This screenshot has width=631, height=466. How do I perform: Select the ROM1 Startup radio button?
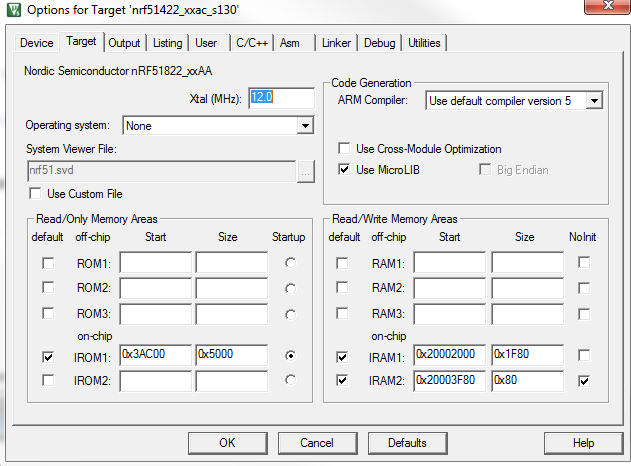point(290,263)
